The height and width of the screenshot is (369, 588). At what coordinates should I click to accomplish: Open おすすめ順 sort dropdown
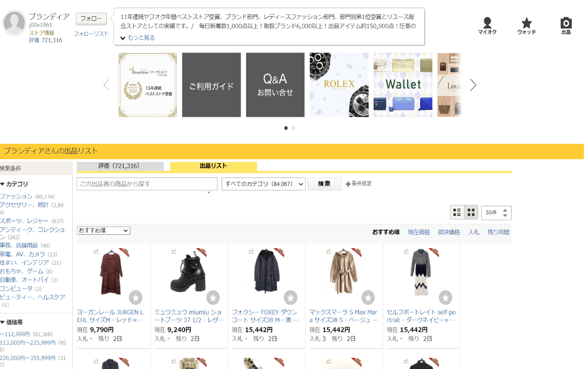point(104,231)
